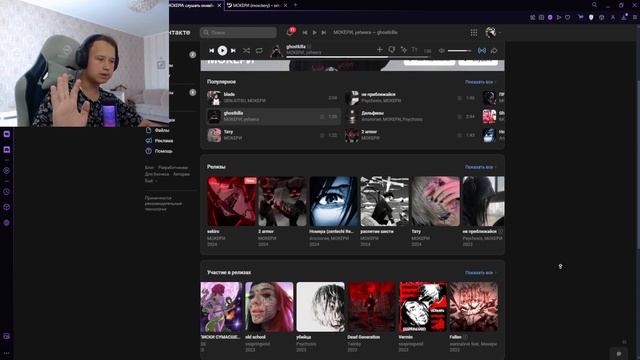Click the header mini next-track button
Image resolution: width=640 pixels, height=360 pixels.
tap(324, 32)
